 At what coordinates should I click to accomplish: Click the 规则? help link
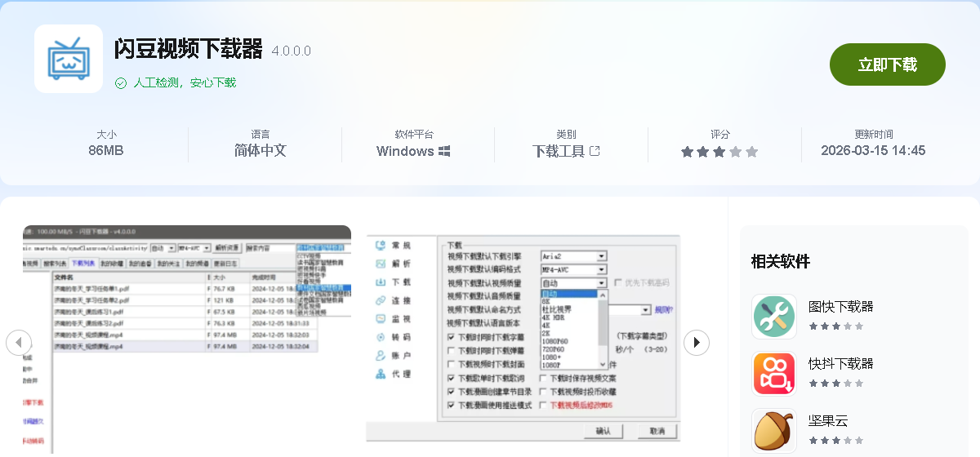(664, 310)
